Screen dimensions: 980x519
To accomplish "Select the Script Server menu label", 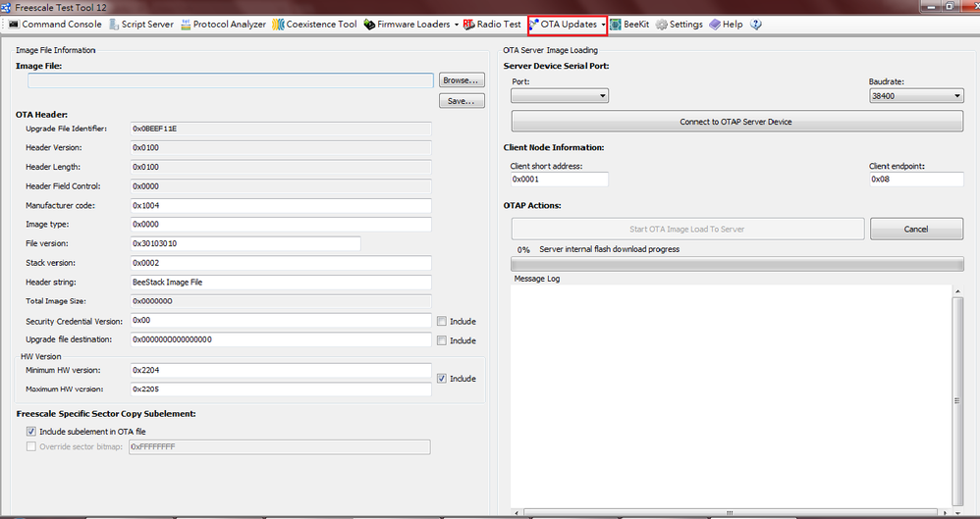I will (147, 25).
